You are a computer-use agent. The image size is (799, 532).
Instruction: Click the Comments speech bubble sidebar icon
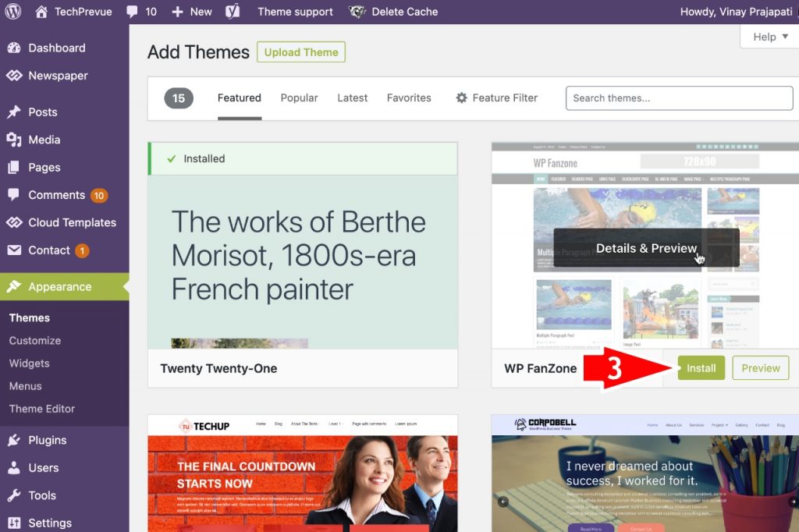[14, 195]
